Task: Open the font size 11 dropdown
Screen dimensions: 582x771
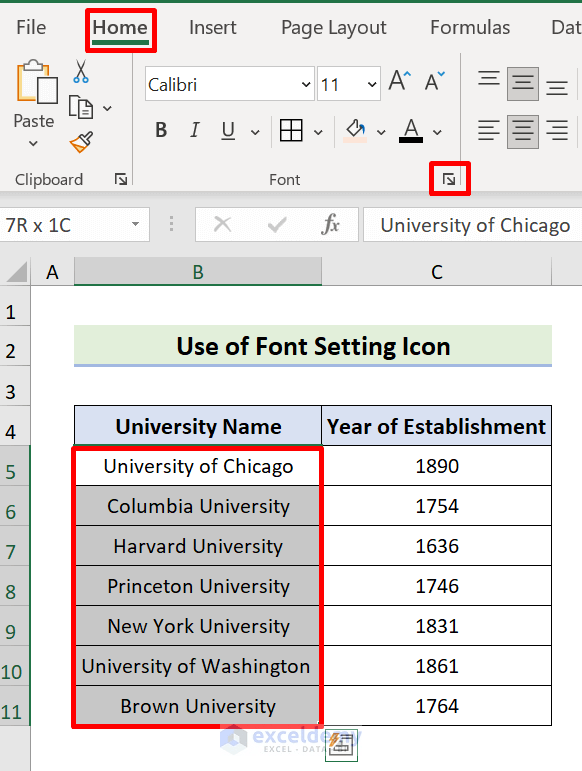Action: [372, 84]
